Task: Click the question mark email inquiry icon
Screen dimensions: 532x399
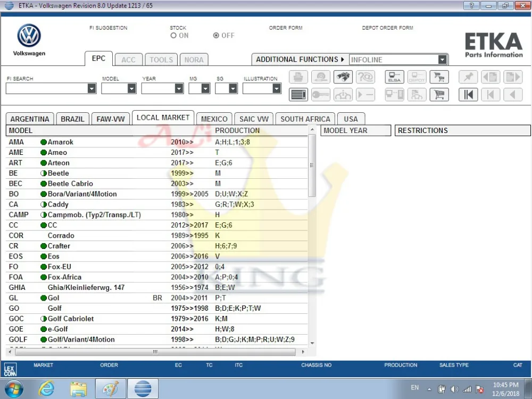Action: pyautogui.click(x=365, y=77)
